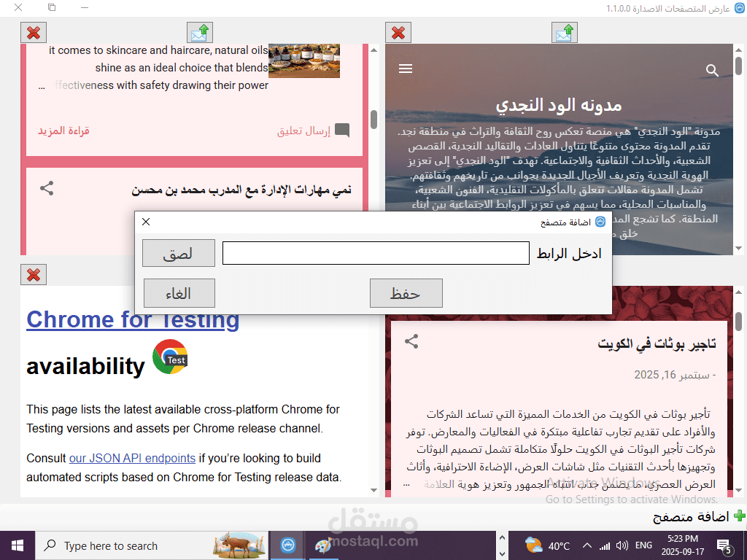The image size is (747, 560).
Task: Open the Chrome for Testing link
Action: click(133, 319)
